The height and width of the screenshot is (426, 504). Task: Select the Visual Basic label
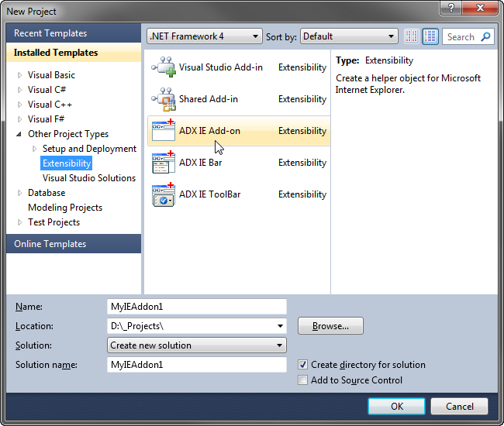51,75
